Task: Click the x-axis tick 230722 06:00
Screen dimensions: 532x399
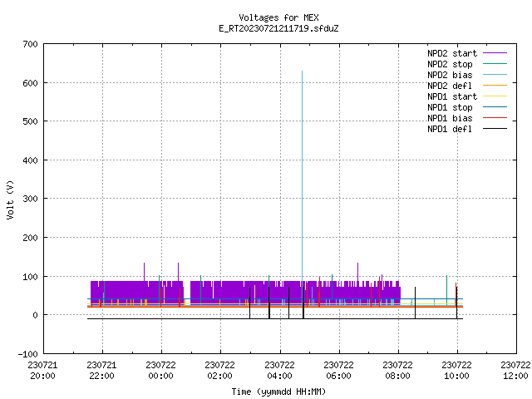Action: point(338,371)
